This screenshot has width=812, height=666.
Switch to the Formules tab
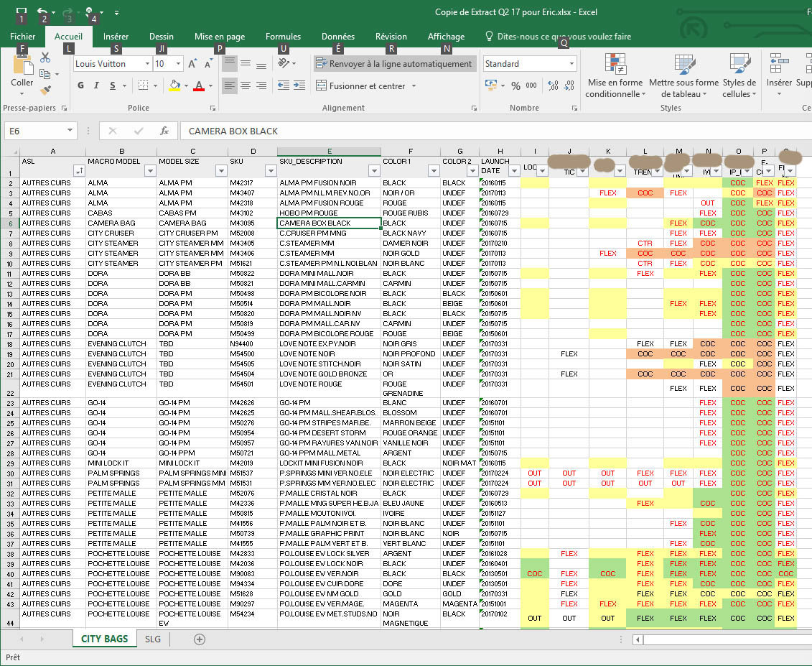coord(283,36)
